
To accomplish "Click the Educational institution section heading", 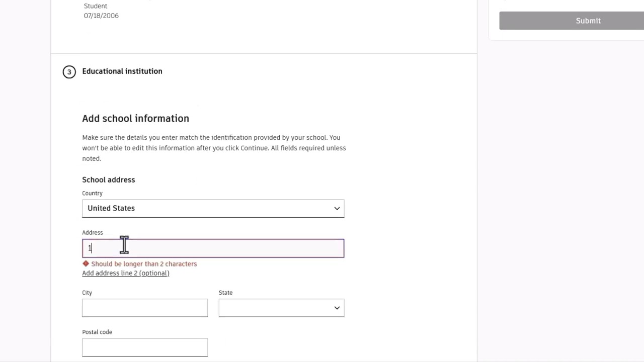I will click(x=122, y=71).
